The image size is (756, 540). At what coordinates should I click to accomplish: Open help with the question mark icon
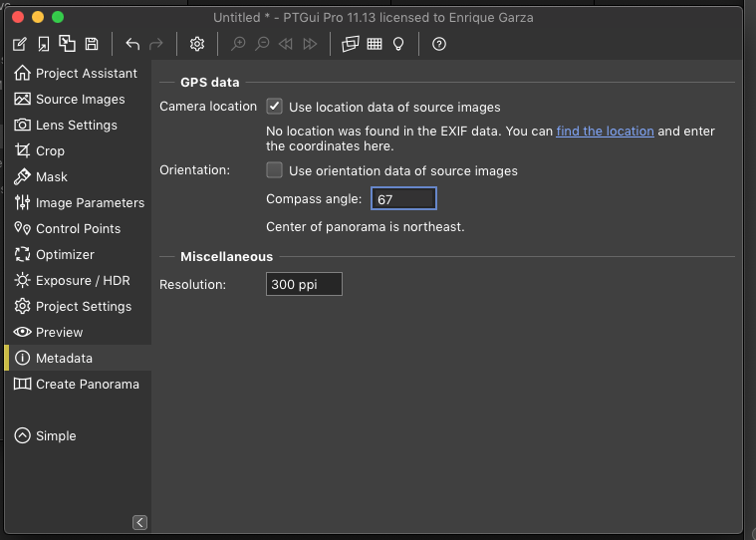pos(439,44)
